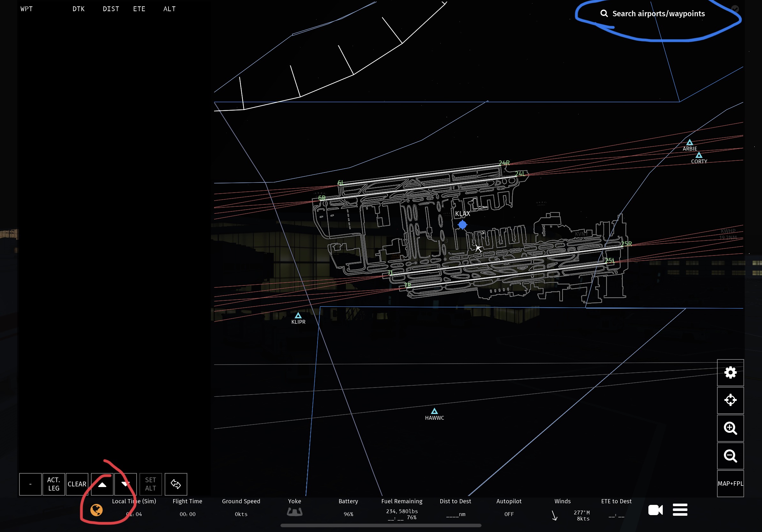Zoom out on the map

point(730,456)
